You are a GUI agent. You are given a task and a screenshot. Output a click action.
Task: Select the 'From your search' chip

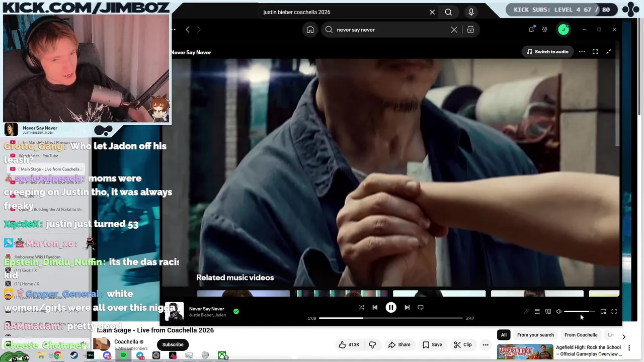535,335
